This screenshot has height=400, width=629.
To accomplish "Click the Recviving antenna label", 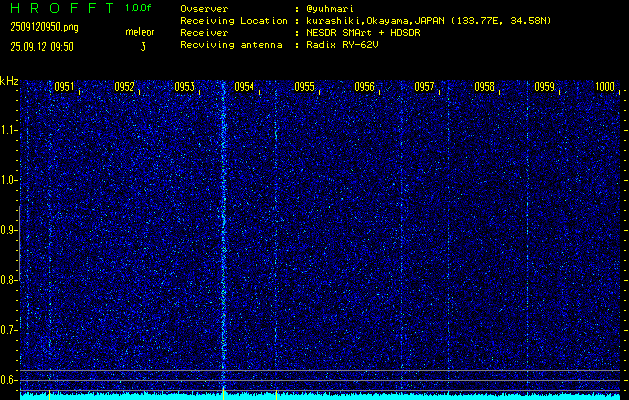I will 231,45.
